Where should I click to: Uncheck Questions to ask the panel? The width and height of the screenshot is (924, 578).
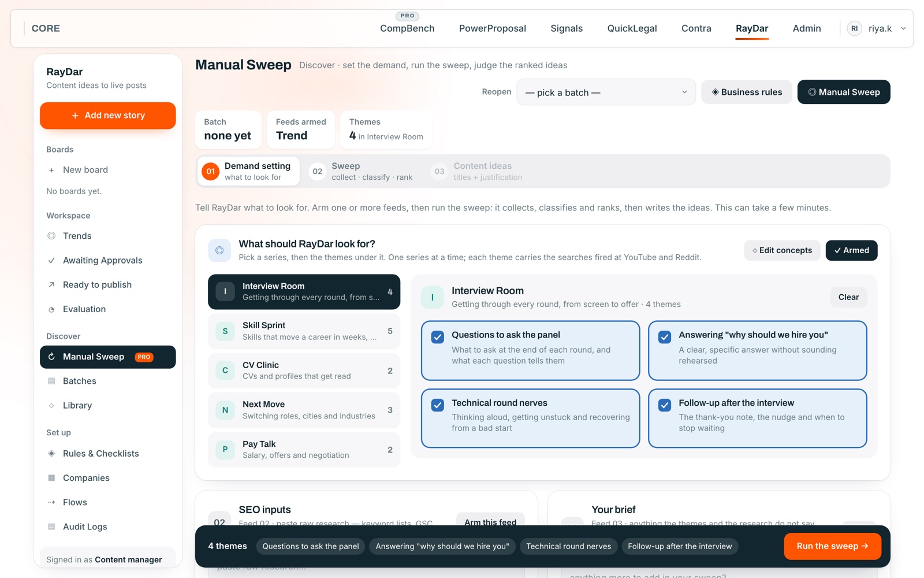(x=438, y=337)
